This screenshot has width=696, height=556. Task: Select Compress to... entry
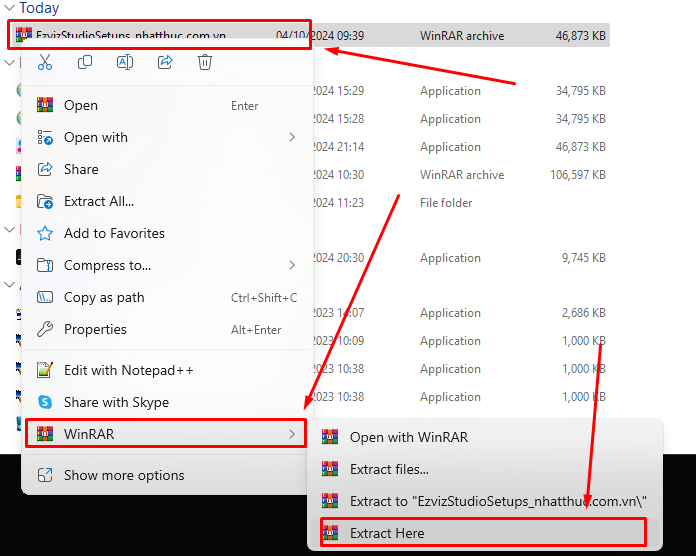(x=167, y=265)
